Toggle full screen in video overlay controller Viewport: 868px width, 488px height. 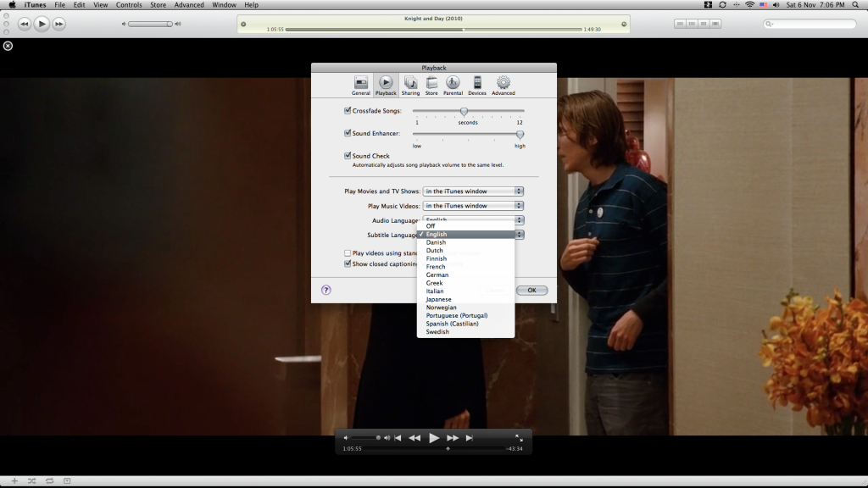519,438
